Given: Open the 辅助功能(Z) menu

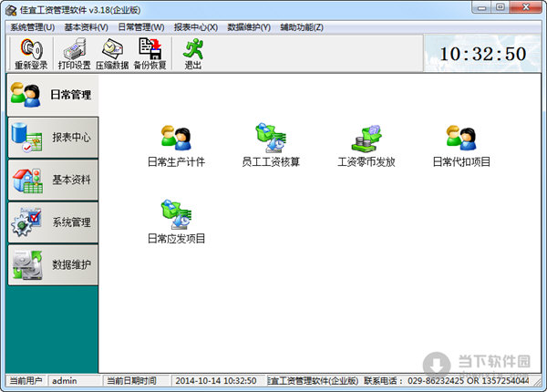Looking at the screenshot, I should click(302, 27).
